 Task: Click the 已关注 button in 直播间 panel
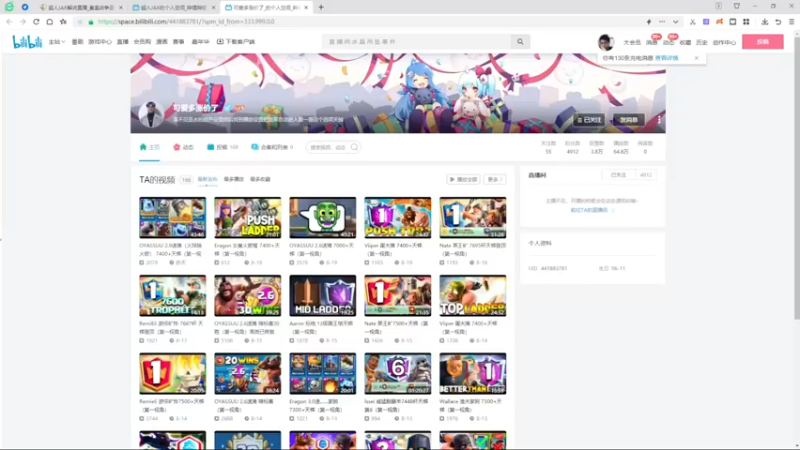[x=618, y=175]
